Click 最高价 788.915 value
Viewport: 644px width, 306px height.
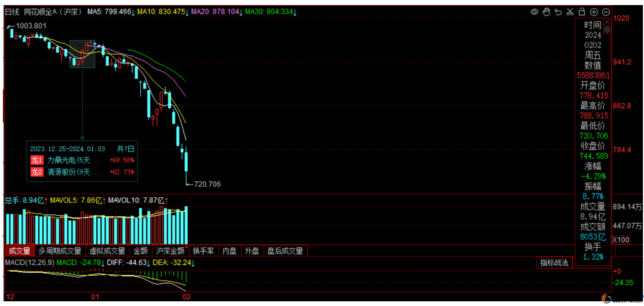(594, 116)
